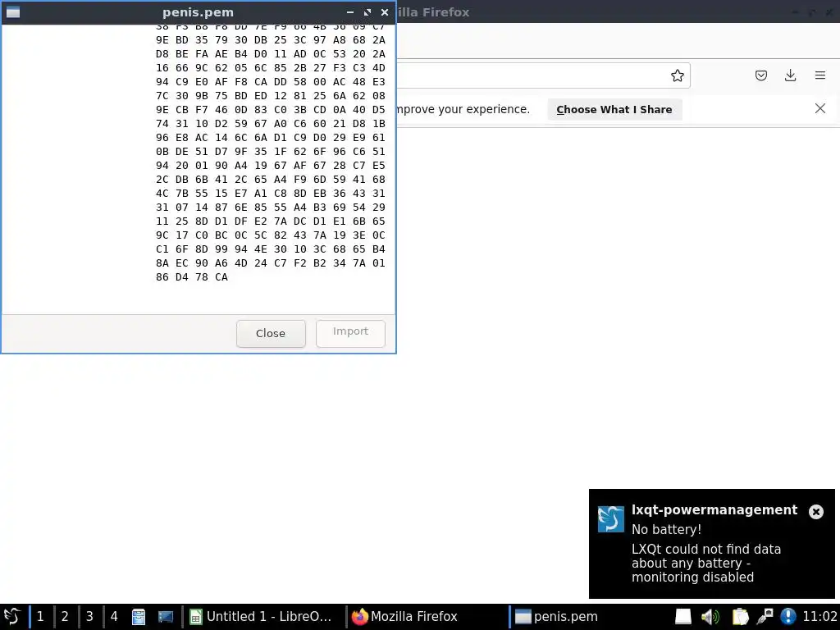Image resolution: width=840 pixels, height=630 pixels.
Task: Open the LXQt main menu launcher
Action: pyautogui.click(x=12, y=617)
